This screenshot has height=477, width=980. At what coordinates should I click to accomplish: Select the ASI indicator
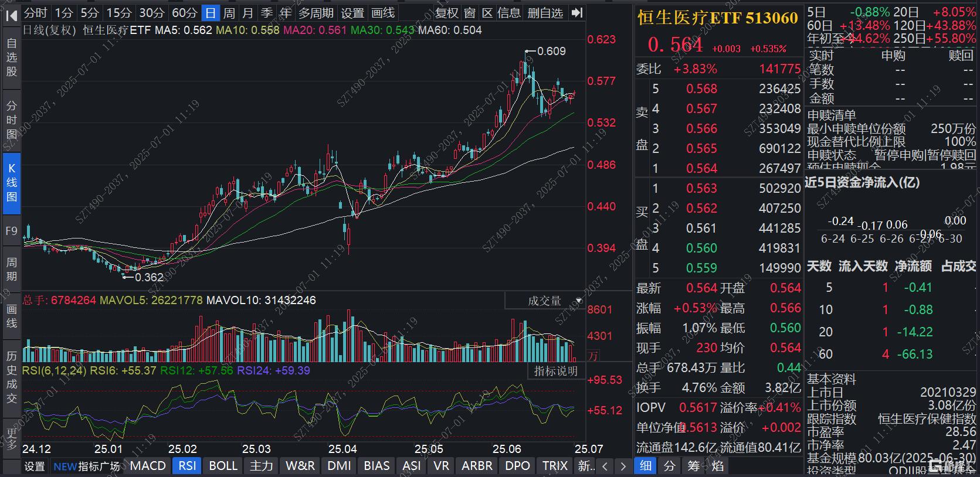point(412,466)
